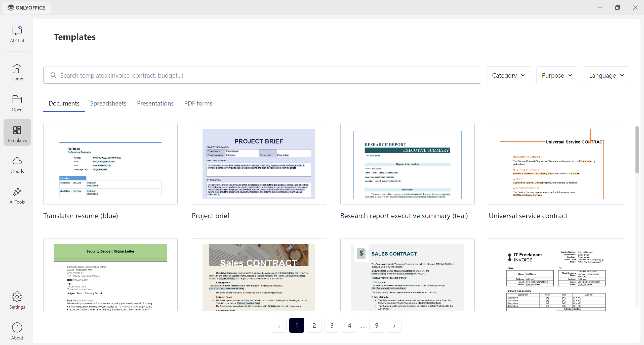Open the SALES CONTRACT dollar-icon template
This screenshot has height=345, width=644.
407,275
